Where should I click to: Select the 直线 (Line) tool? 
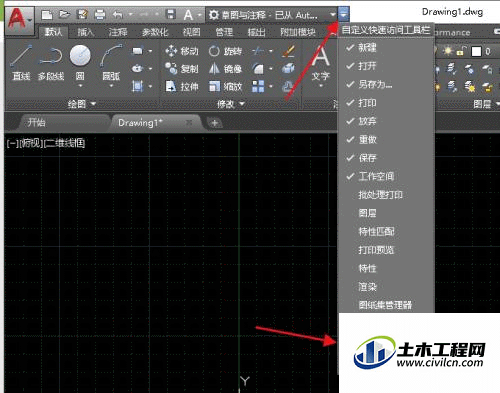(x=21, y=63)
